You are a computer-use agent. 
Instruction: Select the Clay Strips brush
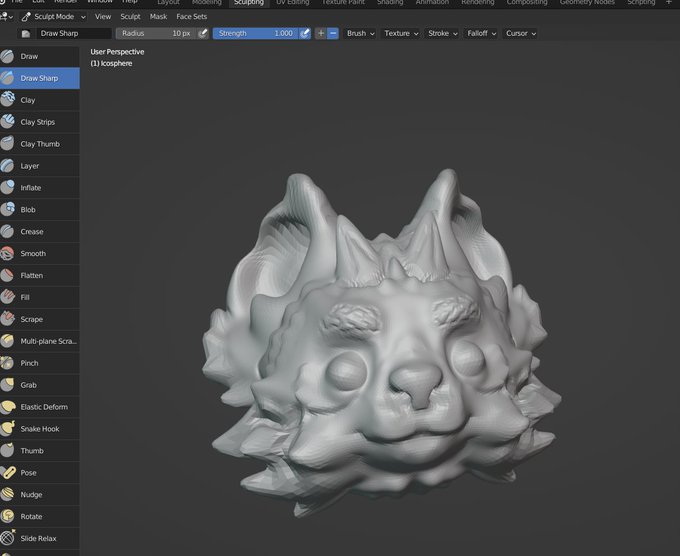[x=39, y=122]
